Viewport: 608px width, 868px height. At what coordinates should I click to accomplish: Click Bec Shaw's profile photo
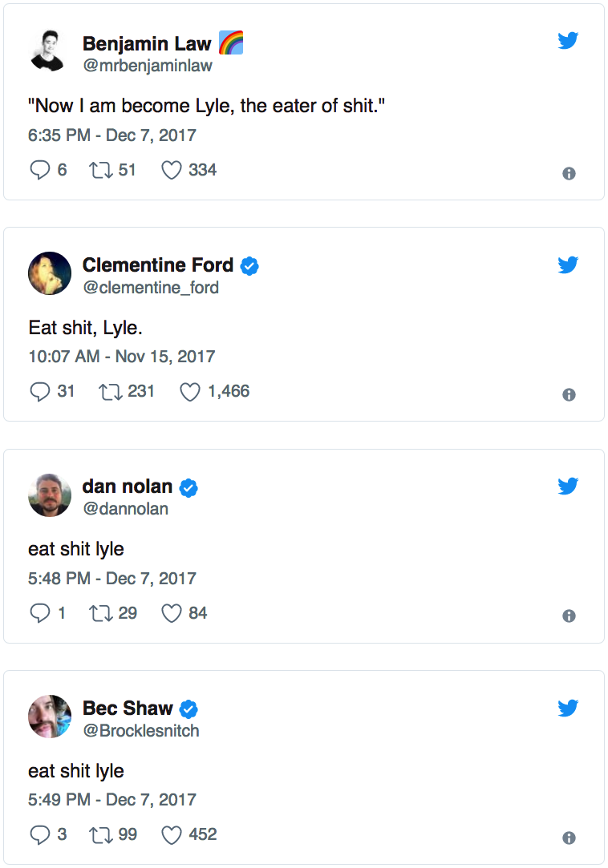(50, 716)
